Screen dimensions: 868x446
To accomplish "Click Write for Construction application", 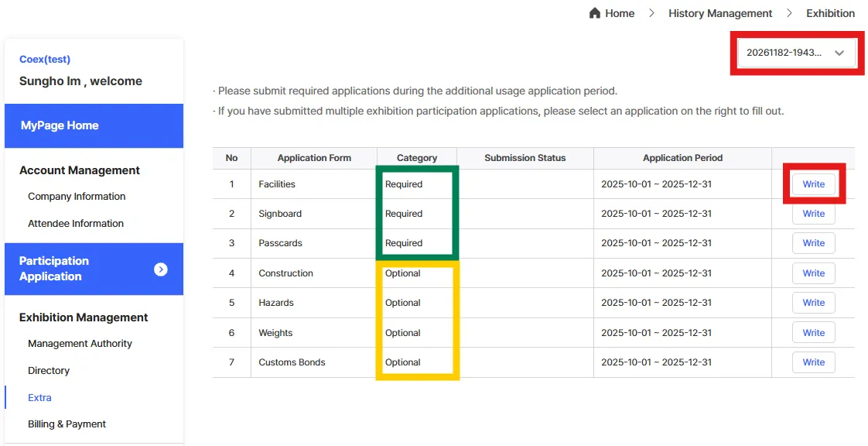I will (x=813, y=273).
